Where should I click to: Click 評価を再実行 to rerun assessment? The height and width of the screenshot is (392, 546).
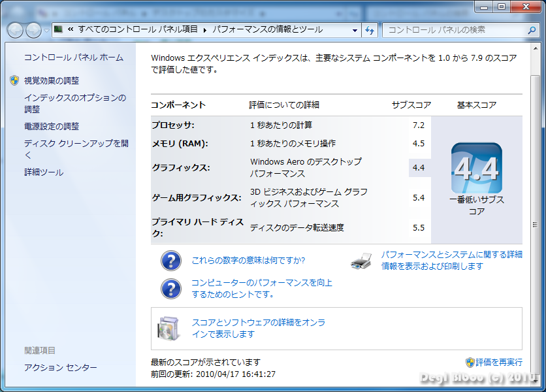click(499, 363)
